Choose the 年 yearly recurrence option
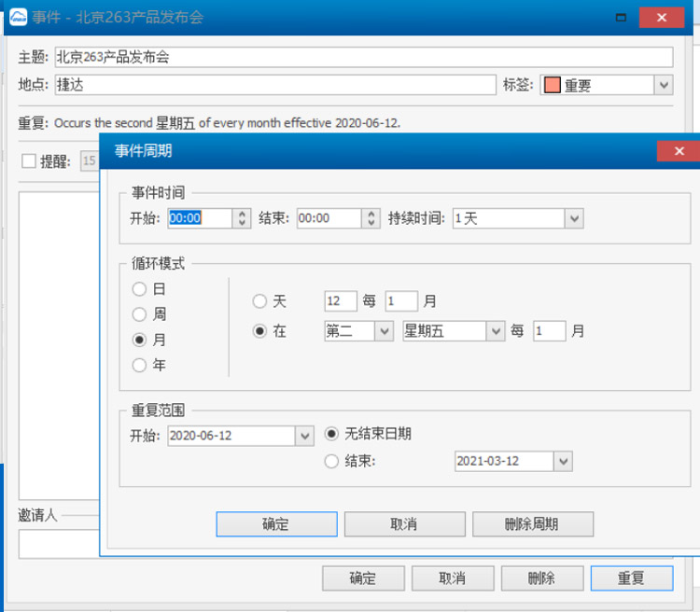 pyautogui.click(x=140, y=365)
